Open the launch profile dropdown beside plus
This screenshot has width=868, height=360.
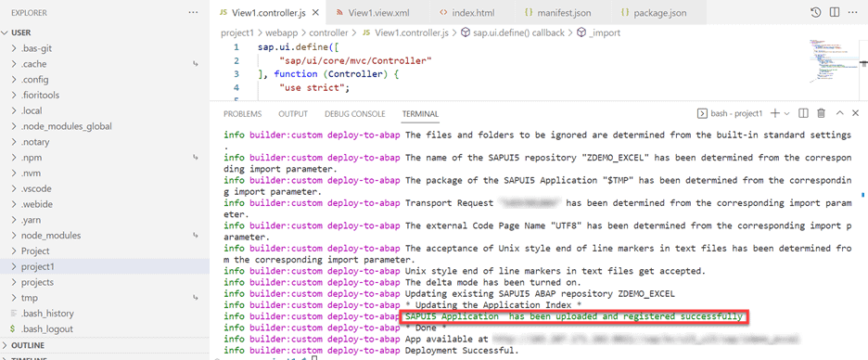click(x=786, y=113)
